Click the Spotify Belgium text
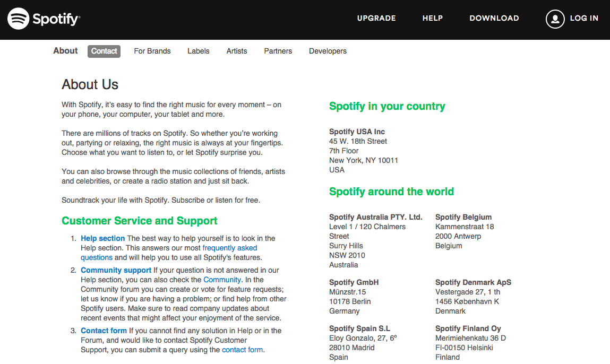 point(463,217)
